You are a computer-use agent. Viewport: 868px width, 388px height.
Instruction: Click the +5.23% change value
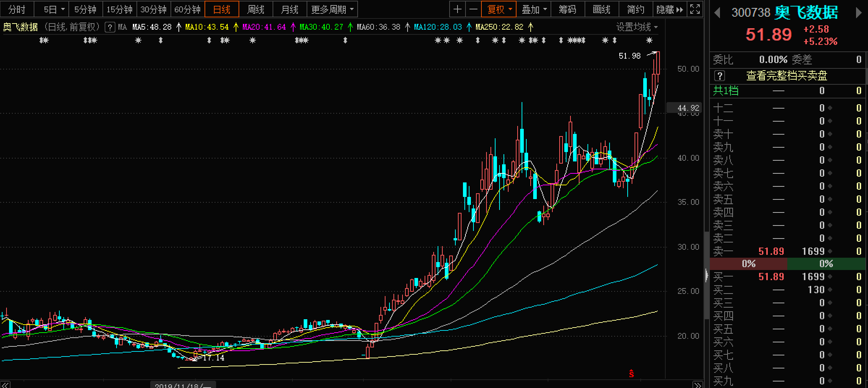(x=820, y=42)
